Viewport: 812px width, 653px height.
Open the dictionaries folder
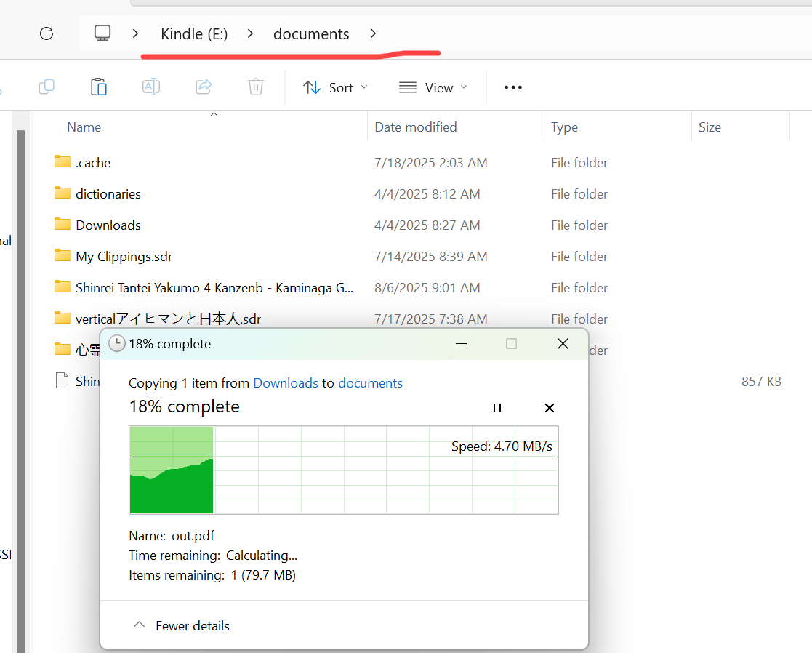point(108,194)
